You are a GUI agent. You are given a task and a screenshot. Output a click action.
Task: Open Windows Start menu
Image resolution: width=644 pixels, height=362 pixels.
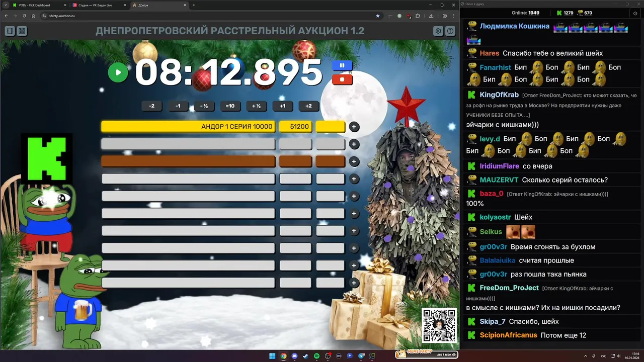(x=272, y=356)
